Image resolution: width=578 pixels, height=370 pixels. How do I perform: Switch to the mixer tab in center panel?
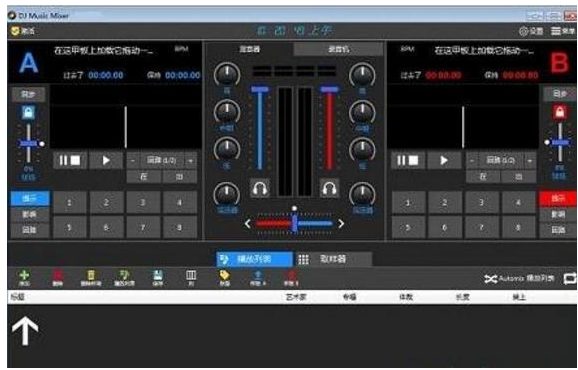coord(250,49)
